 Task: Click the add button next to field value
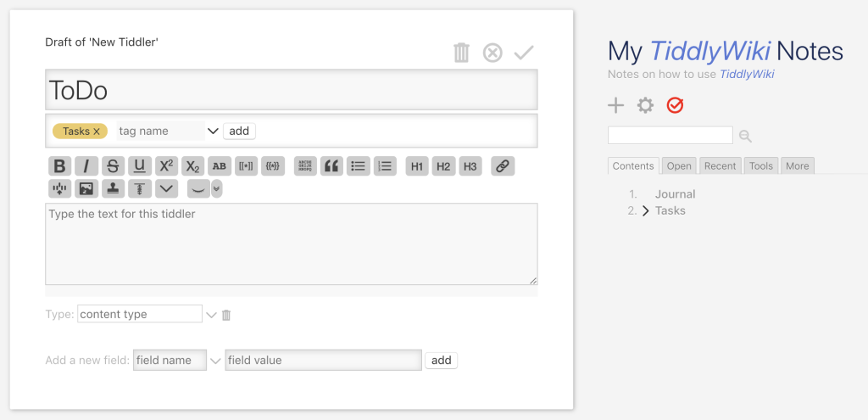[x=441, y=361]
